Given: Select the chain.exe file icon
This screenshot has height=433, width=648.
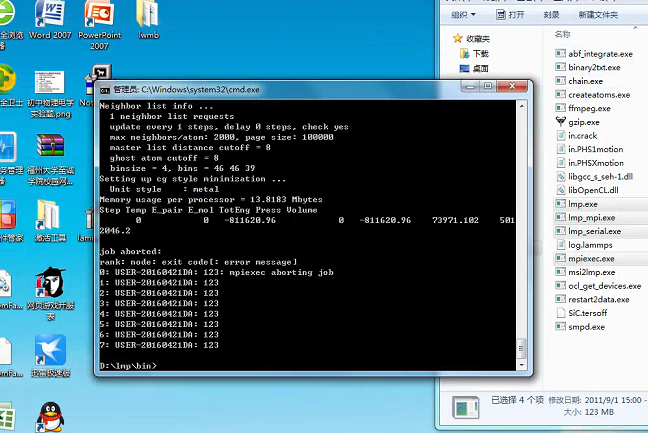Looking at the screenshot, I should pyautogui.click(x=560, y=81).
